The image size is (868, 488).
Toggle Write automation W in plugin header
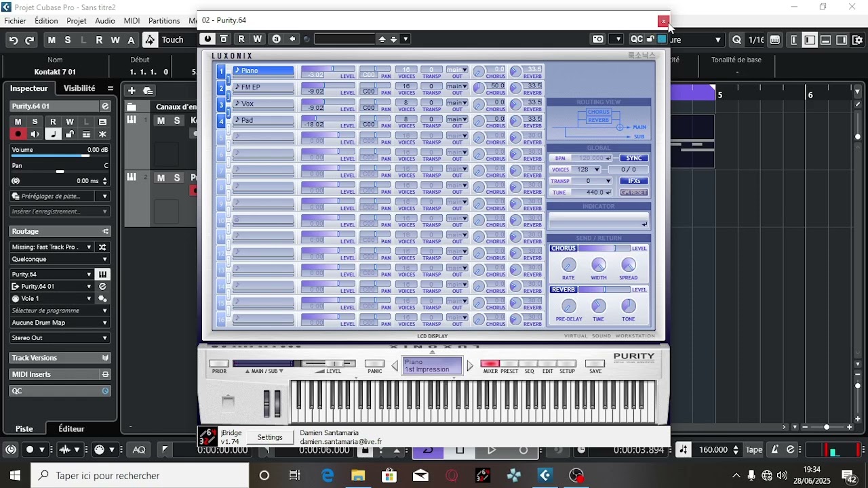[x=258, y=39]
